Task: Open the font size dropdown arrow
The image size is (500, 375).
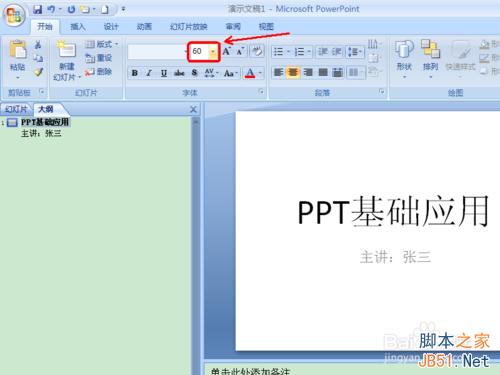Action: click(x=213, y=51)
